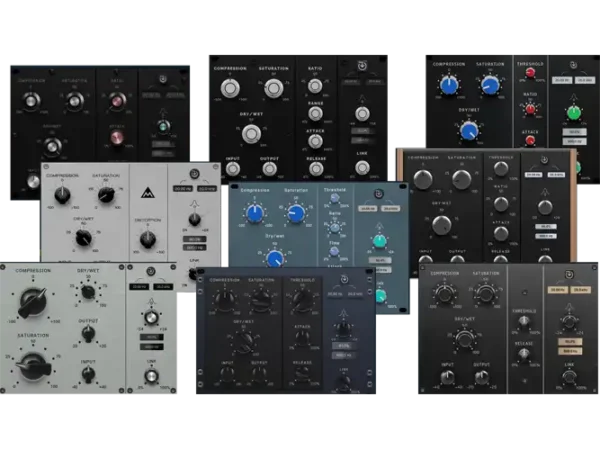
Task: Click Link knob on gold-accent plugin
Action: pos(569,378)
